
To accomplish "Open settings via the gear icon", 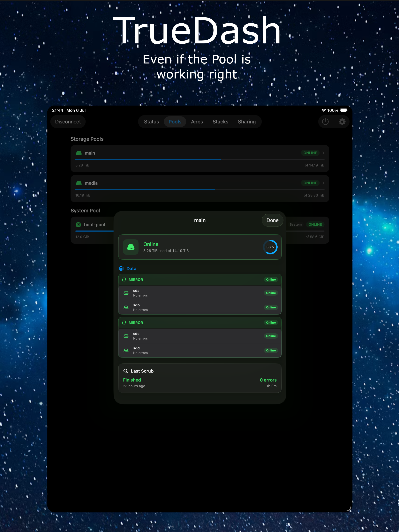I will click(342, 122).
